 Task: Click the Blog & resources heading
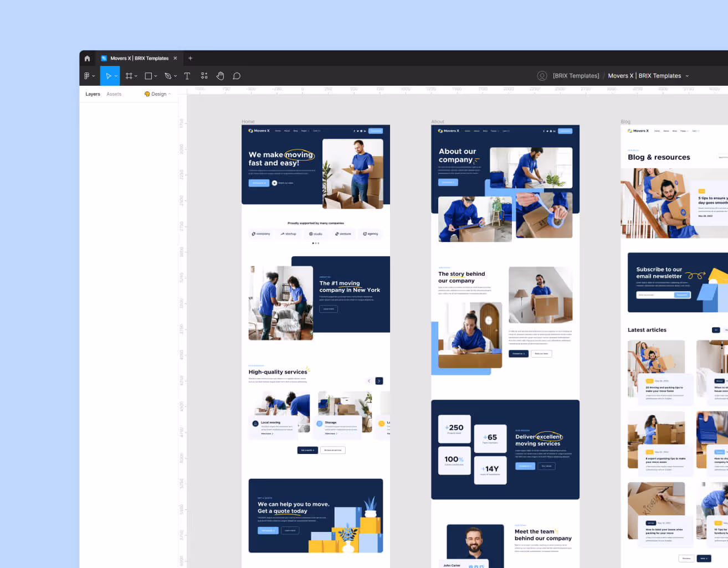coord(659,157)
